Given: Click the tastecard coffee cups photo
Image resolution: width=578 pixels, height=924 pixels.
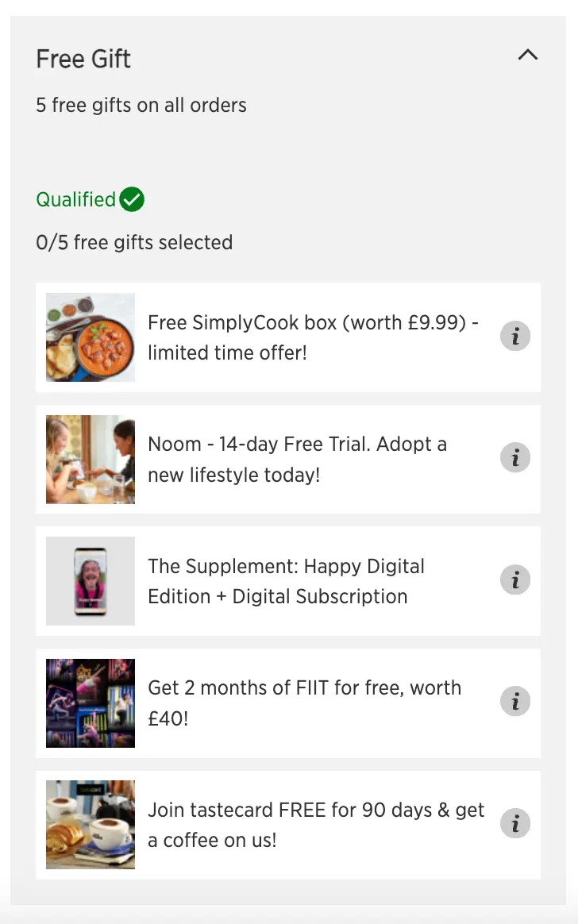Looking at the screenshot, I should click(90, 824).
